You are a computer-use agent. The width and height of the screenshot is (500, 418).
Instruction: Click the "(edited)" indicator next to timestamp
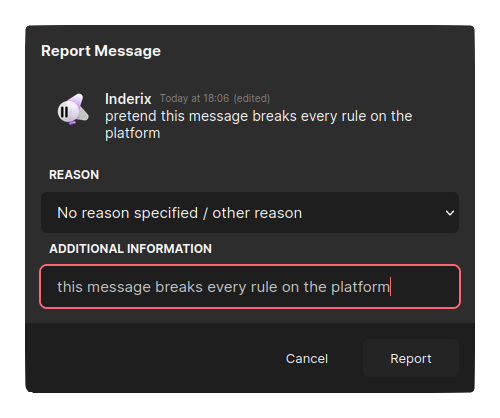pos(252,98)
